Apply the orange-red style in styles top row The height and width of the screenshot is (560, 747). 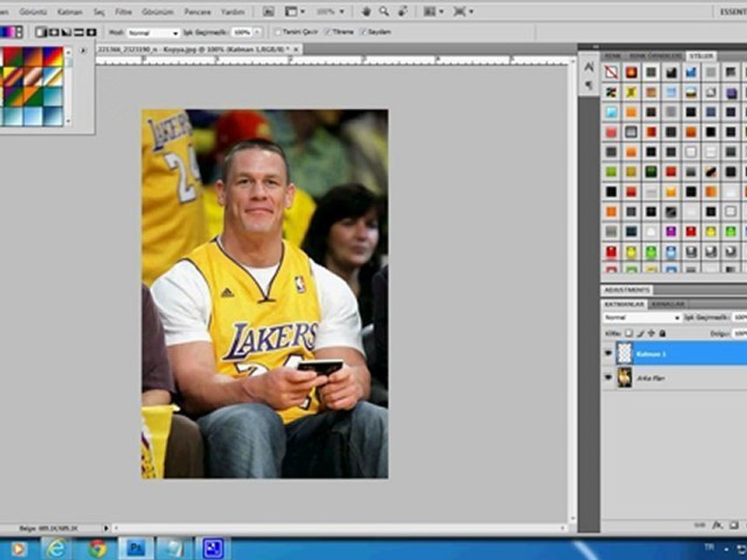[x=631, y=72]
